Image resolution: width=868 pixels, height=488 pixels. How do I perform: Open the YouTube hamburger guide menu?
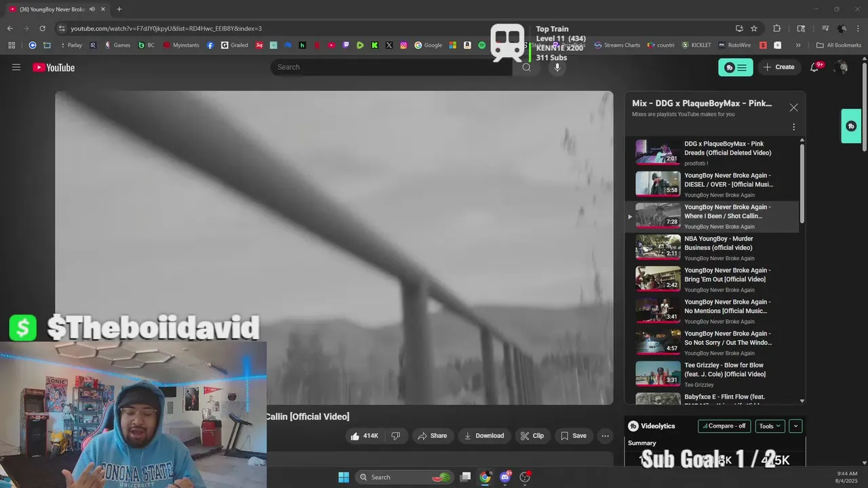tap(16, 67)
